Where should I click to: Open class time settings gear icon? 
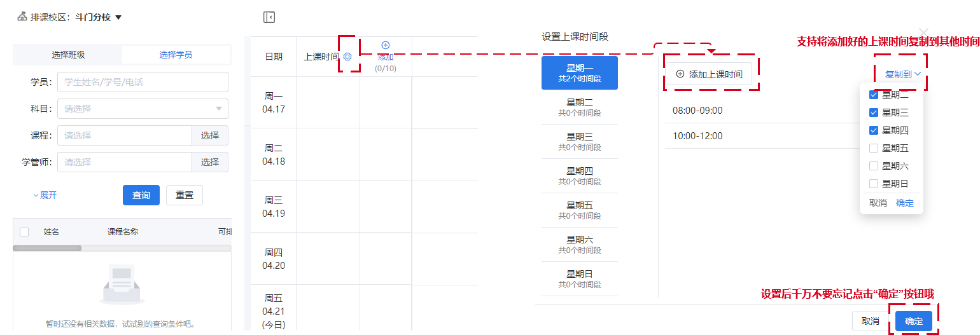point(347,57)
